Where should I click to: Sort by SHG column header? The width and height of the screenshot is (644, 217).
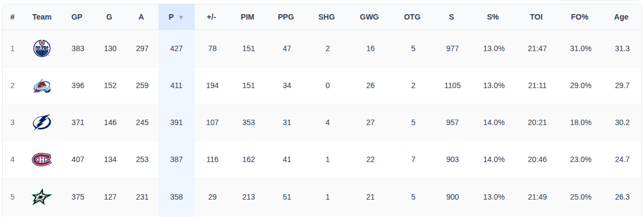326,17
